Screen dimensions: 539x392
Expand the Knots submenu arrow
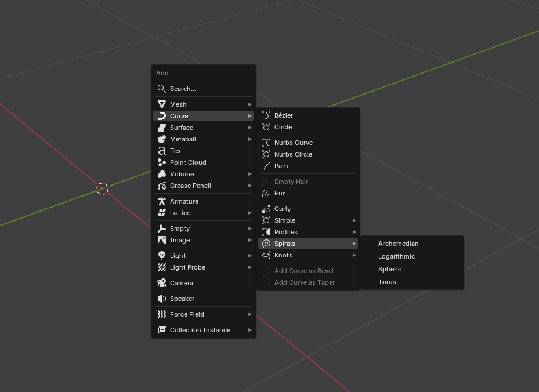[354, 255]
